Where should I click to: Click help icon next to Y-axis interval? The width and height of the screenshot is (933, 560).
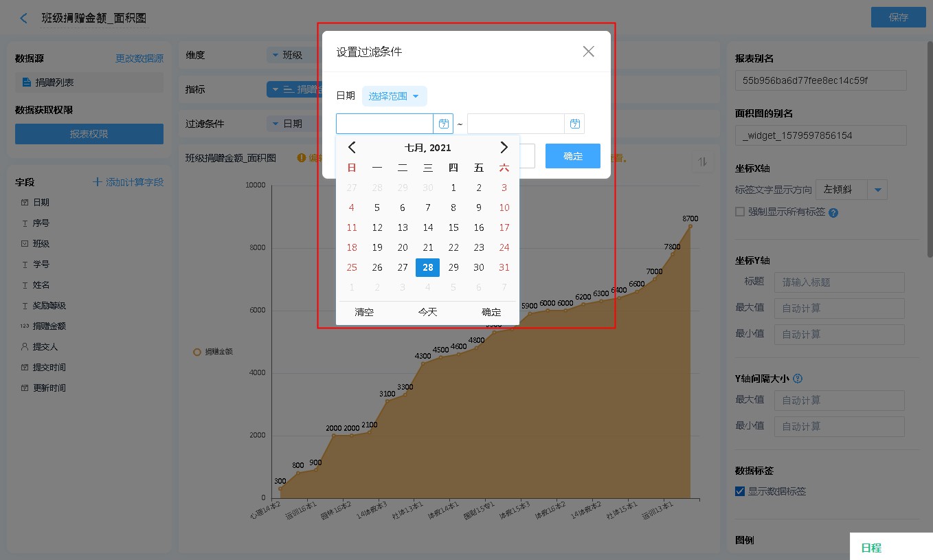coord(798,379)
